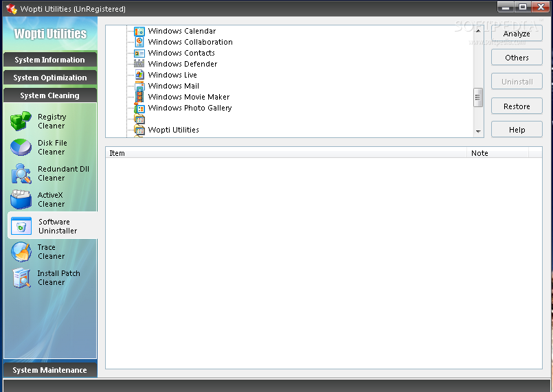Sort by the Note column header
This screenshot has height=392, width=553.
[x=497, y=153]
